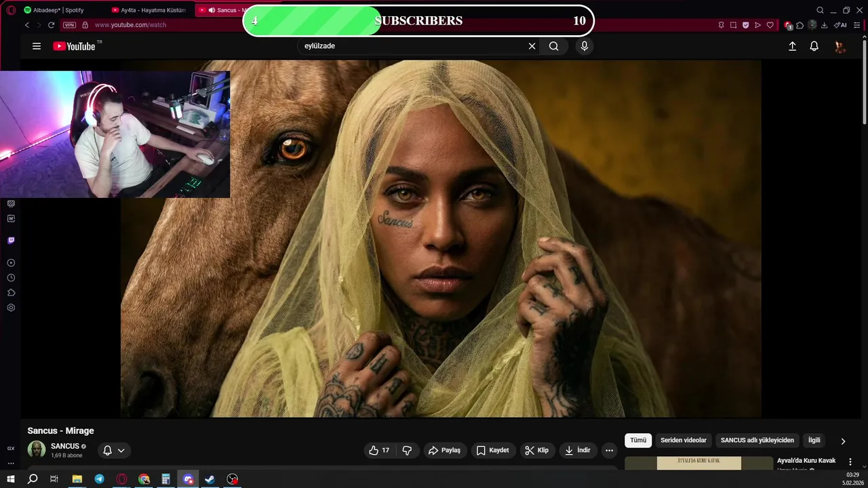Mute the Sancus tab audio icon

pyautogui.click(x=212, y=10)
